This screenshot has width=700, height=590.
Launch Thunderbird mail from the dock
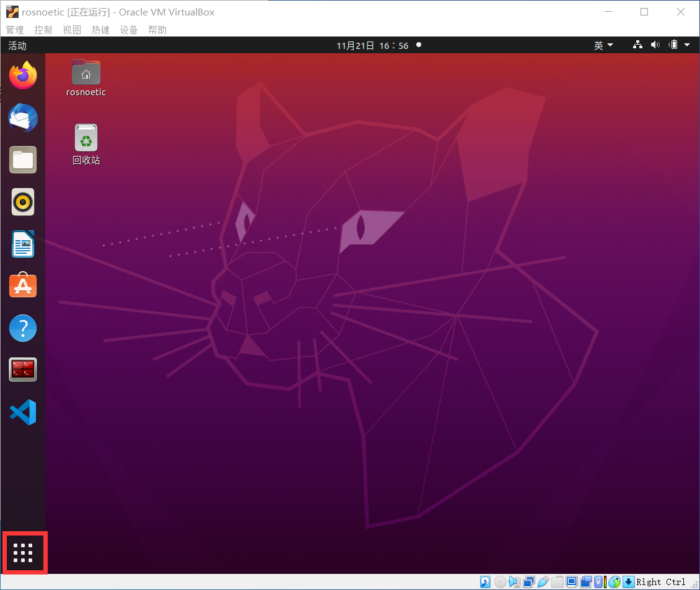pos(23,118)
